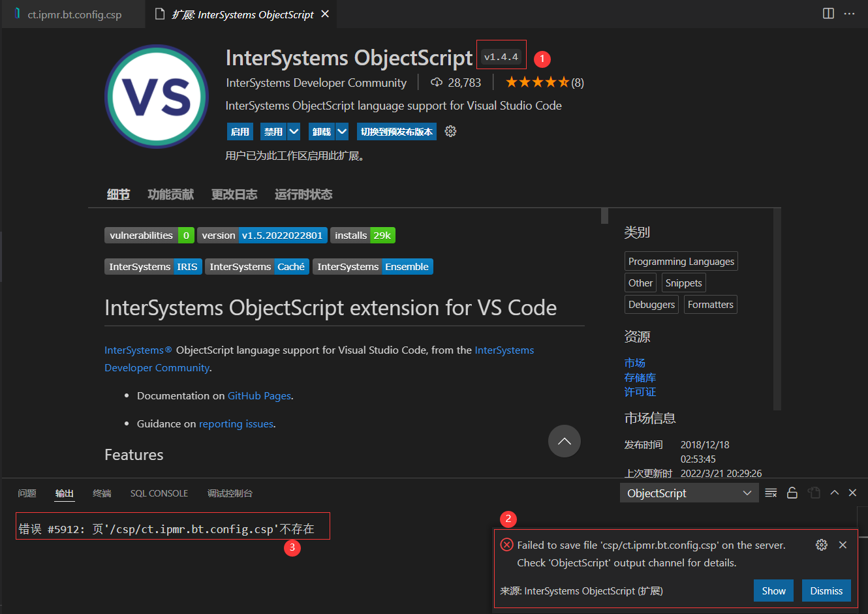Switch to the 更改日志 tab
This screenshot has width=868, height=614.
coord(234,194)
